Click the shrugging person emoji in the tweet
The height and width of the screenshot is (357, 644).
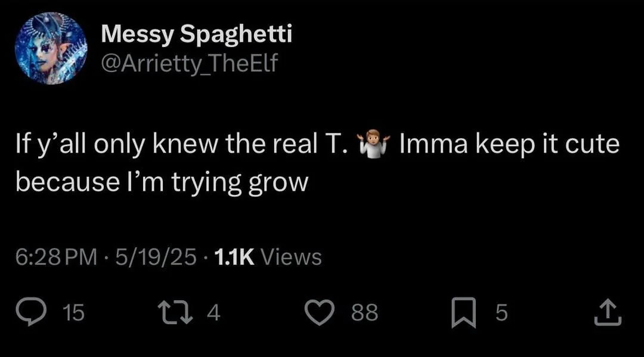tap(373, 145)
